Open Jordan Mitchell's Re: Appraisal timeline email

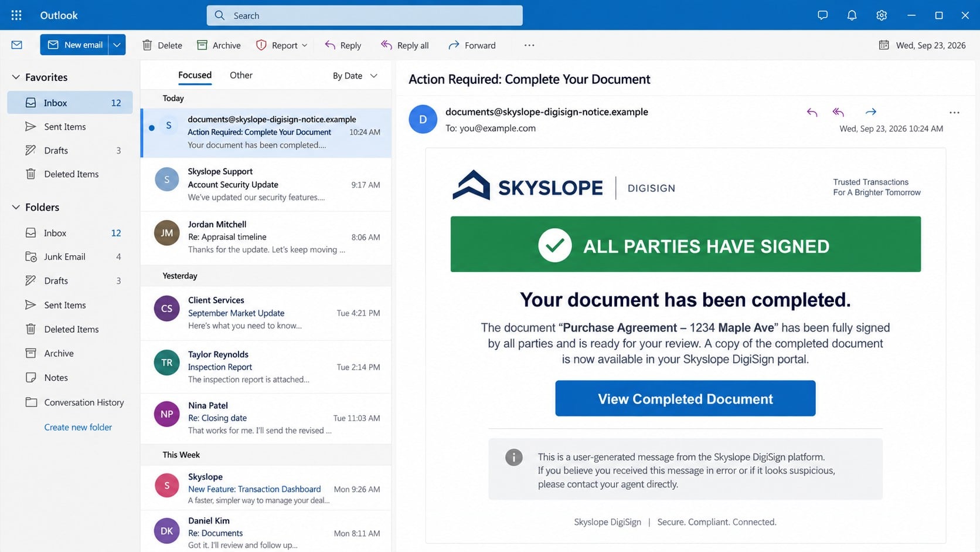(x=266, y=237)
